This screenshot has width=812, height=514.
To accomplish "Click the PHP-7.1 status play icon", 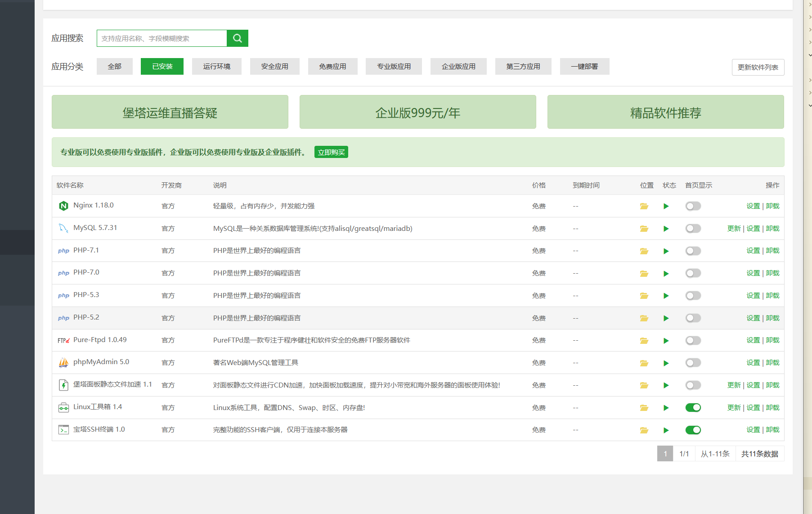I will 666,251.
